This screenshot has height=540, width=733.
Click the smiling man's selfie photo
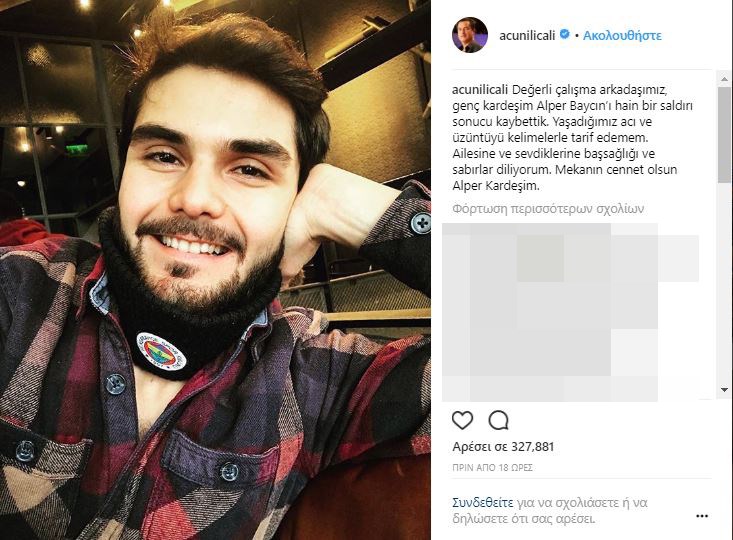215,270
